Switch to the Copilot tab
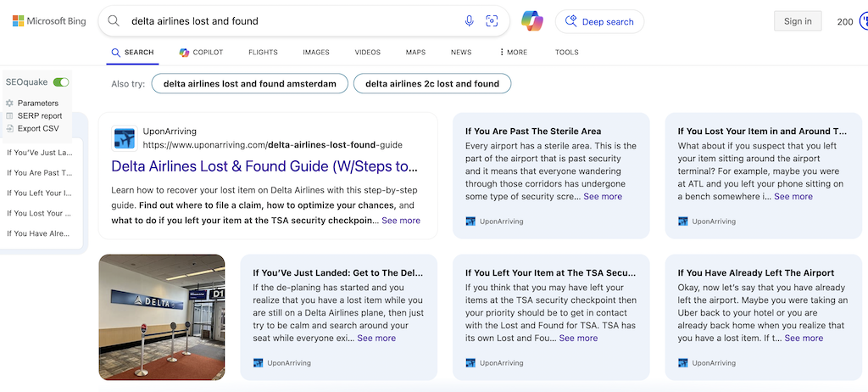Screen dimensions: 868x392 click(x=201, y=52)
